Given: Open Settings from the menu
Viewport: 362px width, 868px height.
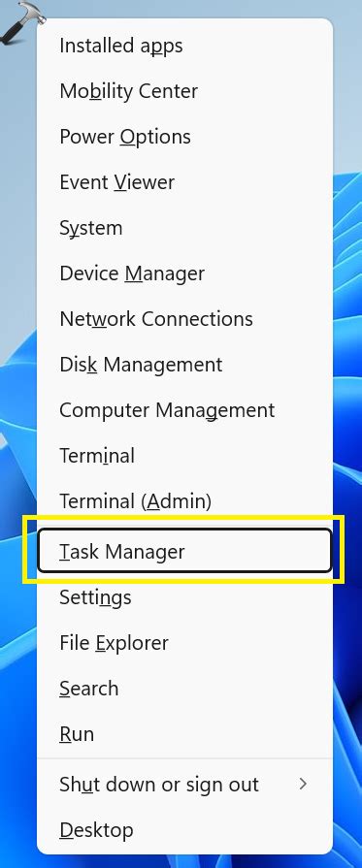Looking at the screenshot, I should point(184,597).
